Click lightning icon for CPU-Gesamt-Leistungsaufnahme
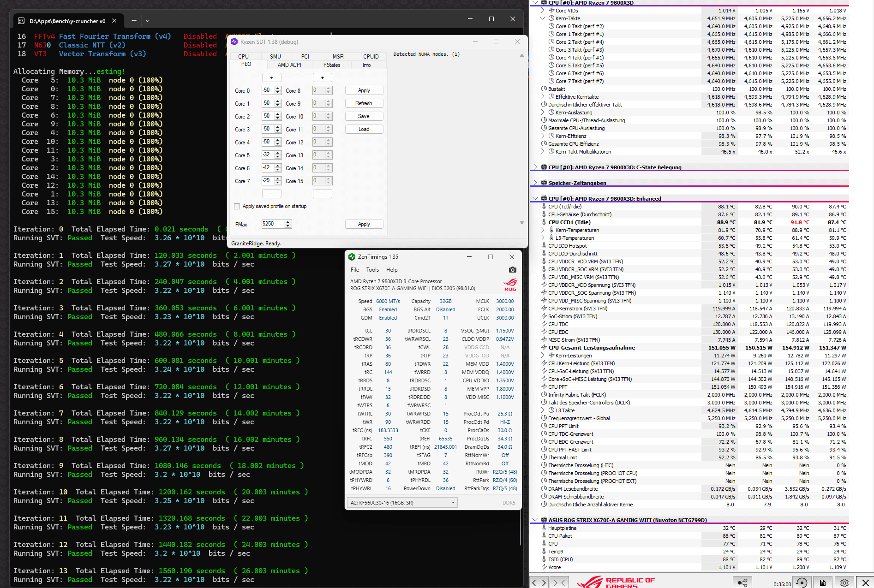874x588 pixels. 544,348
